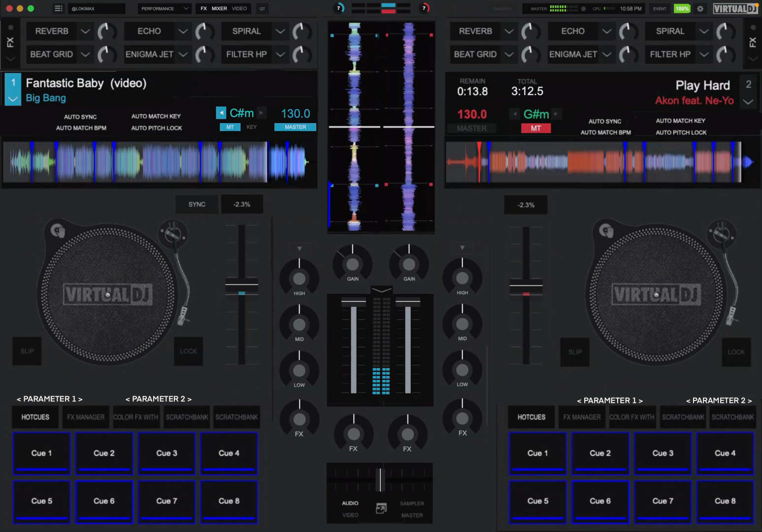Expand deck 2 chevron below deck number

point(748,102)
